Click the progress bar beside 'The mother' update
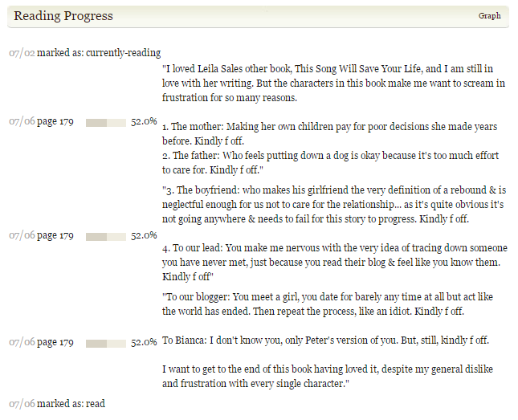Image resolution: width=518 pixels, height=420 pixels. click(105, 122)
